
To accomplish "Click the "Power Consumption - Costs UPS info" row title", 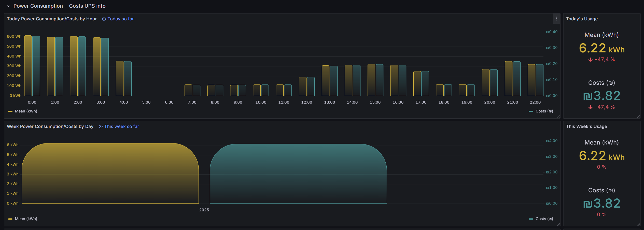I will [x=59, y=6].
